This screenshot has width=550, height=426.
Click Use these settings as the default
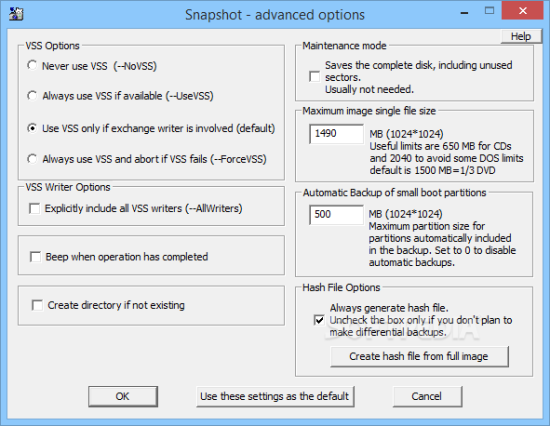[275, 397]
